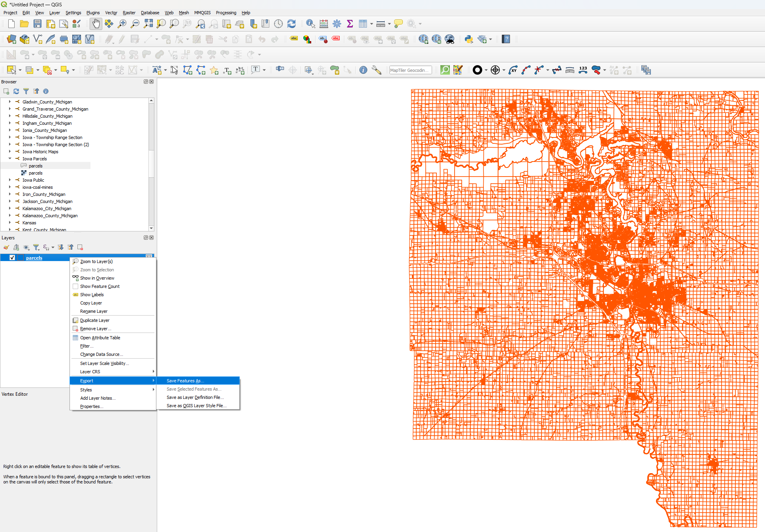Uncheck the parcels layer visibility checkbox
Viewport: 765px width, 532px height.
(x=12, y=258)
